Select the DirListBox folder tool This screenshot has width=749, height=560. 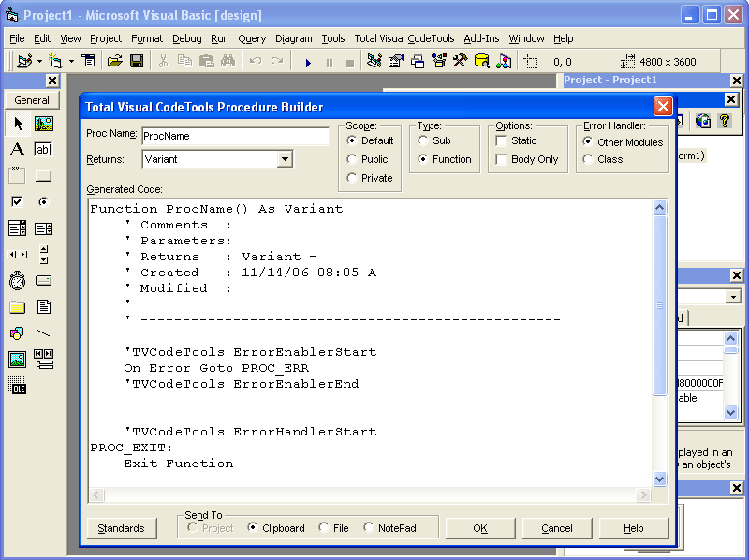pyautogui.click(x=18, y=307)
